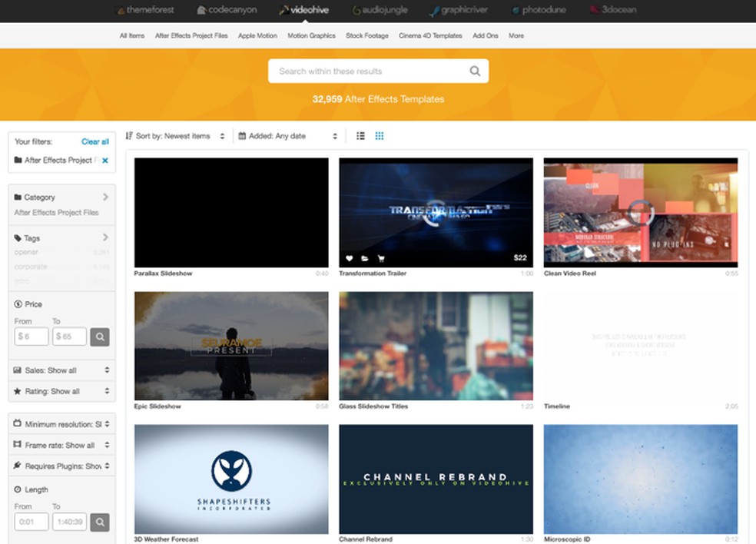Screen dimensions: 756x544
Task: Add Transformation Trailer to collection folder icon
Action: (x=364, y=258)
